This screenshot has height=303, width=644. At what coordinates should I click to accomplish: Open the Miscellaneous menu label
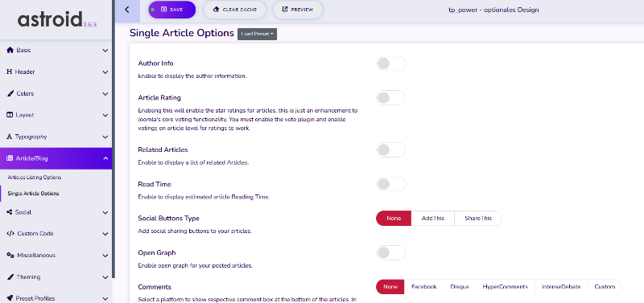click(x=36, y=255)
